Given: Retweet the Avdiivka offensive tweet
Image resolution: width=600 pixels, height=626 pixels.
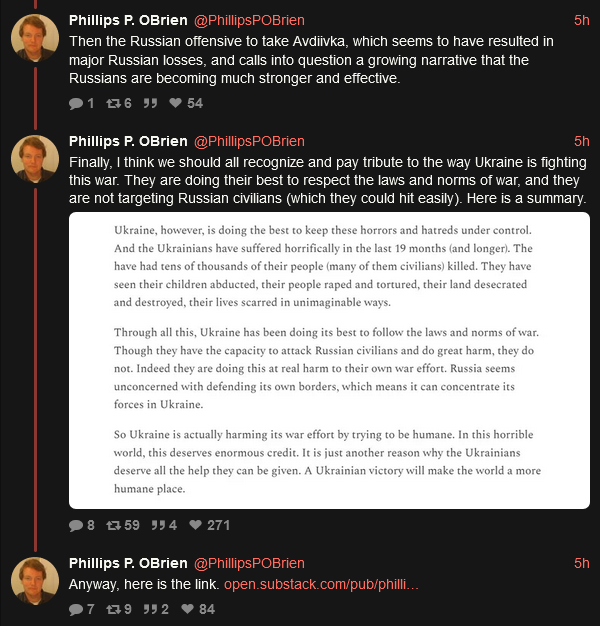Looking at the screenshot, I should [x=112, y=103].
